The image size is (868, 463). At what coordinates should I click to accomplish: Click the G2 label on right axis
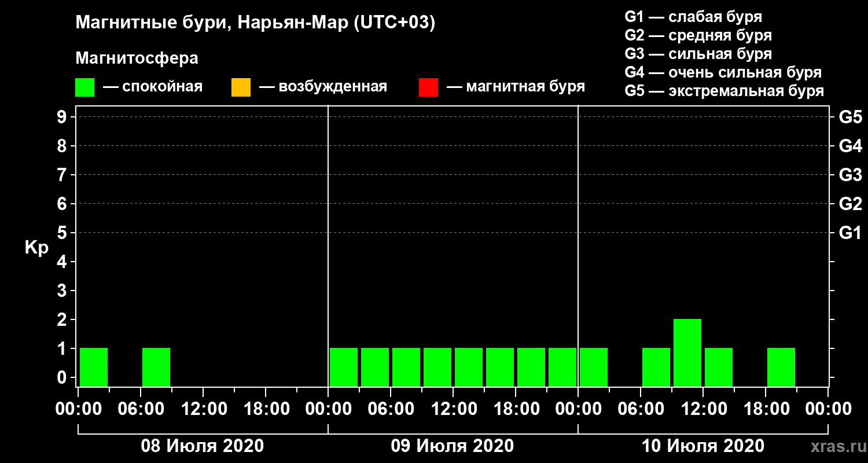850,204
